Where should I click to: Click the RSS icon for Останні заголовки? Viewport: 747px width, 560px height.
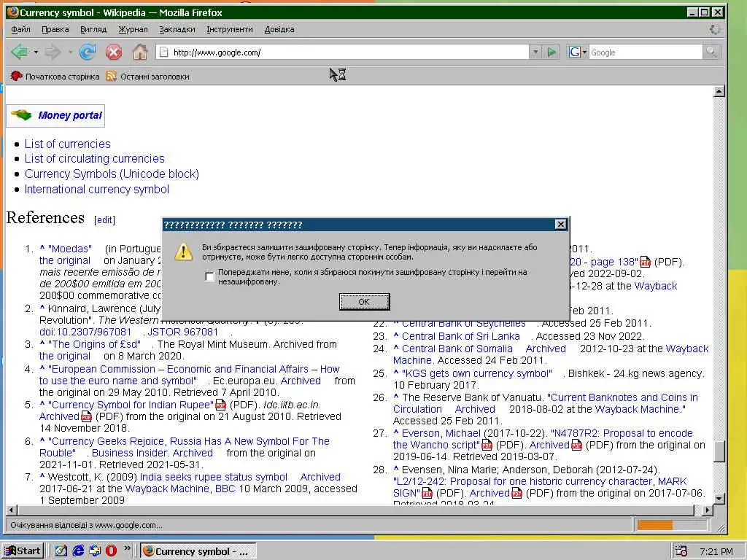click(x=111, y=76)
